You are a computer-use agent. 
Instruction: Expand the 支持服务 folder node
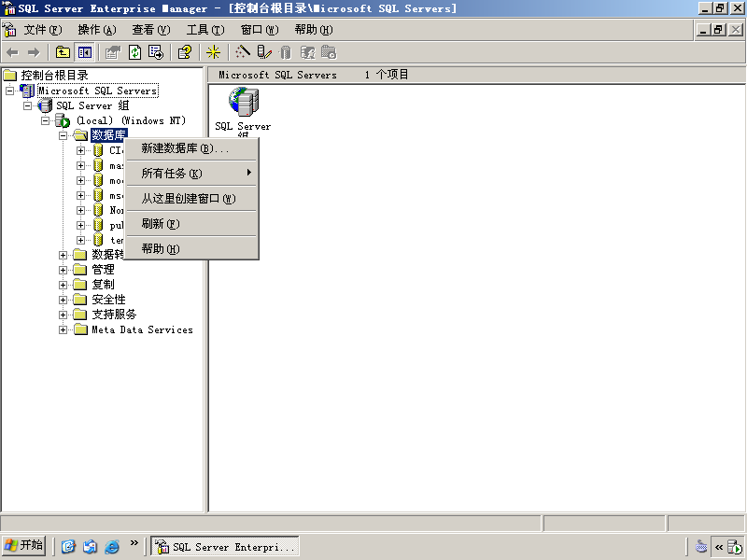[x=63, y=315]
